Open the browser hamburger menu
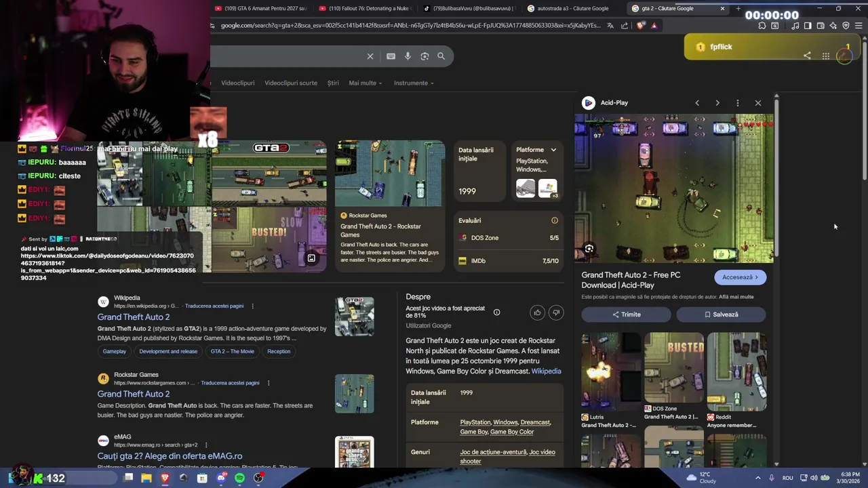 [x=859, y=26]
